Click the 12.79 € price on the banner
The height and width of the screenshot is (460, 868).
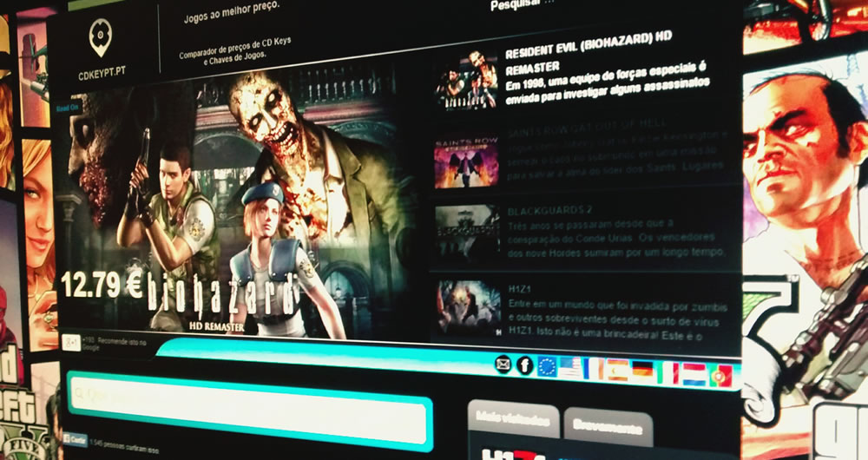click(102, 285)
